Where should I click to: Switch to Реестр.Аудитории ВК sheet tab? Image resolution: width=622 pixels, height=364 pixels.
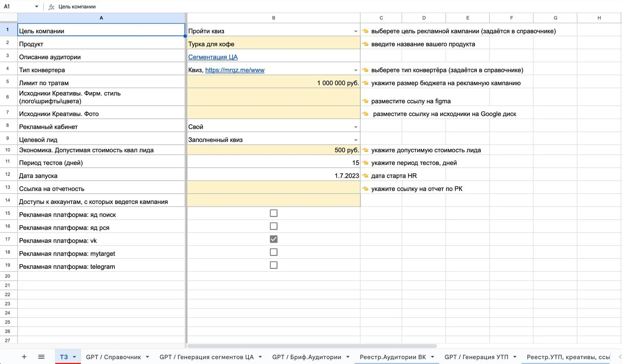coord(393,357)
